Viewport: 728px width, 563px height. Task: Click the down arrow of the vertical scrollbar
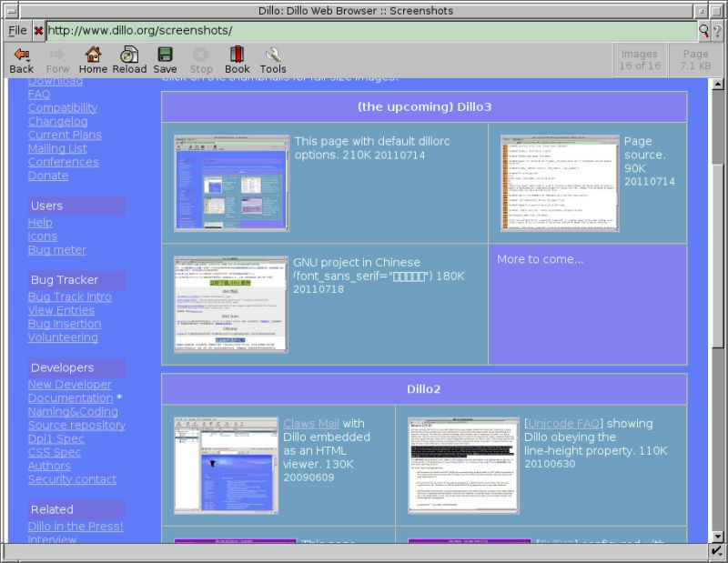(720, 537)
